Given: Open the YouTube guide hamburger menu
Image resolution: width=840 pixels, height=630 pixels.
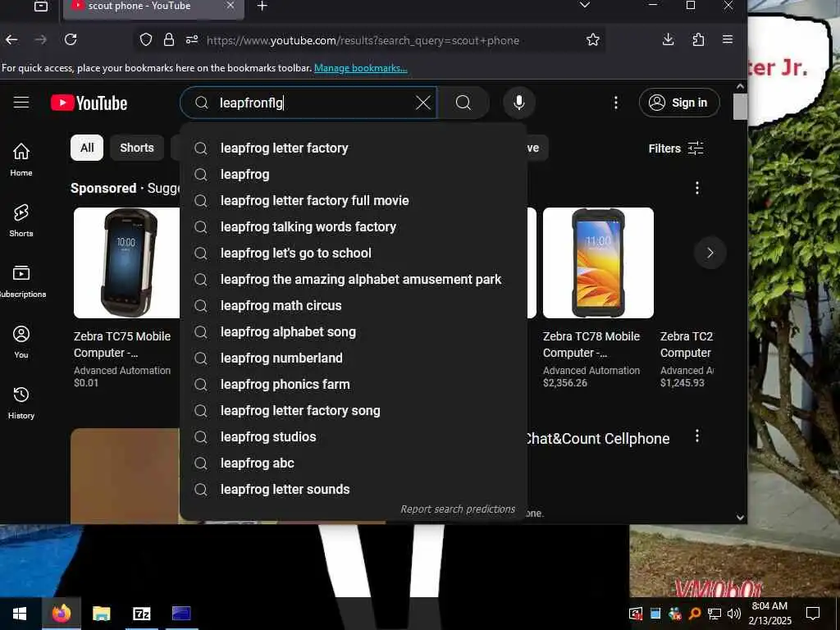Looking at the screenshot, I should pos(21,103).
